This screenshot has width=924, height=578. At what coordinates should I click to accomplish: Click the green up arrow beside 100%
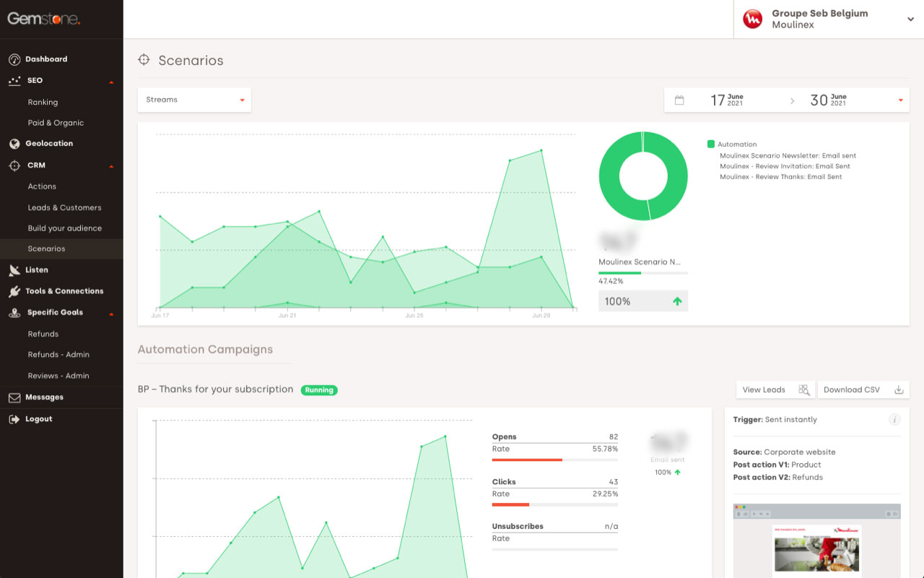677,301
